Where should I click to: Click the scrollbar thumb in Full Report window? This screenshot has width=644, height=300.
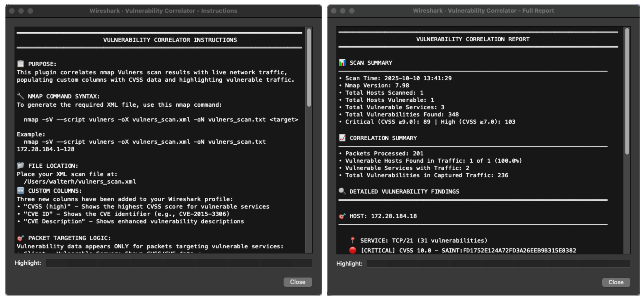627,91
